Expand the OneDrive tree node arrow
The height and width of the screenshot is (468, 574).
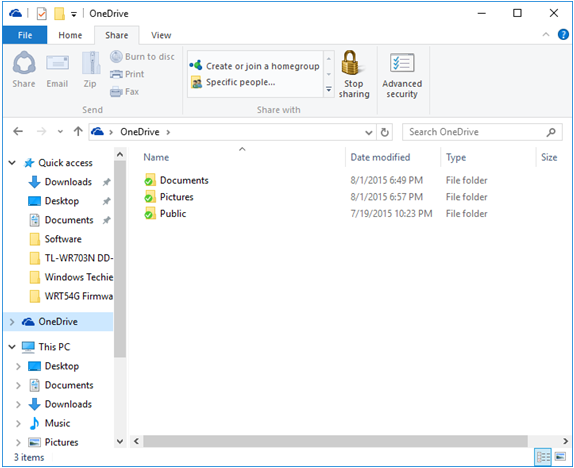coord(12,322)
